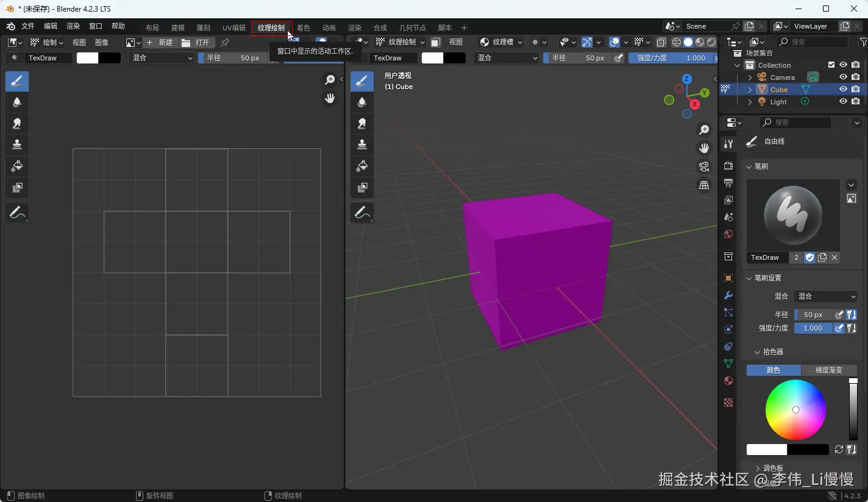Switch to the 布局 workspace tab

coord(152,28)
